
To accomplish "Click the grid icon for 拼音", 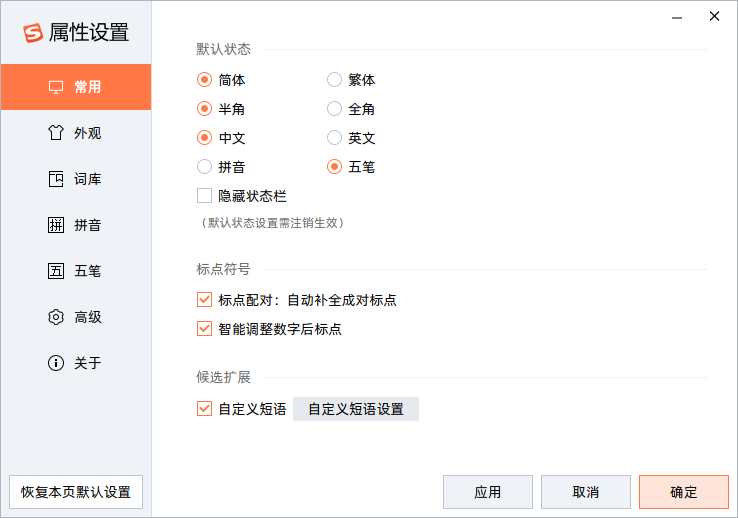I will pyautogui.click(x=56, y=225).
